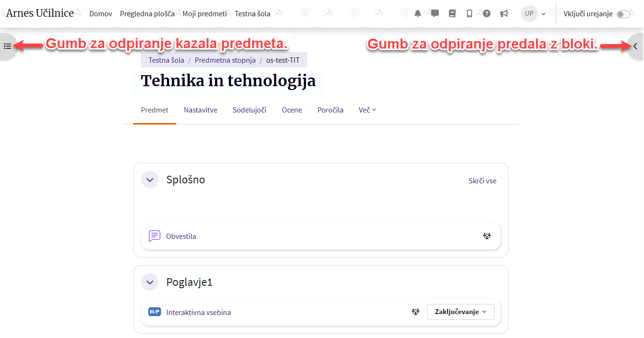Collapse the Poglavje1 section
This screenshot has width=644, height=338.
coord(150,282)
